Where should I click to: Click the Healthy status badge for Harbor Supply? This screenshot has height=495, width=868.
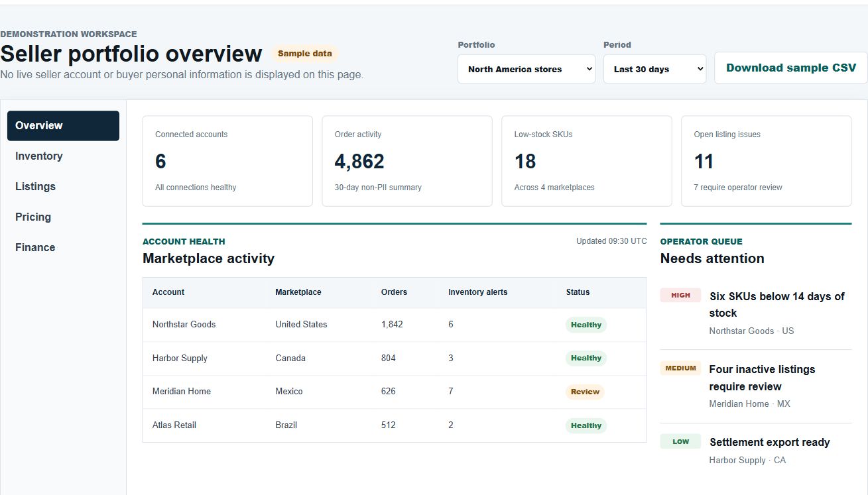[x=586, y=358]
